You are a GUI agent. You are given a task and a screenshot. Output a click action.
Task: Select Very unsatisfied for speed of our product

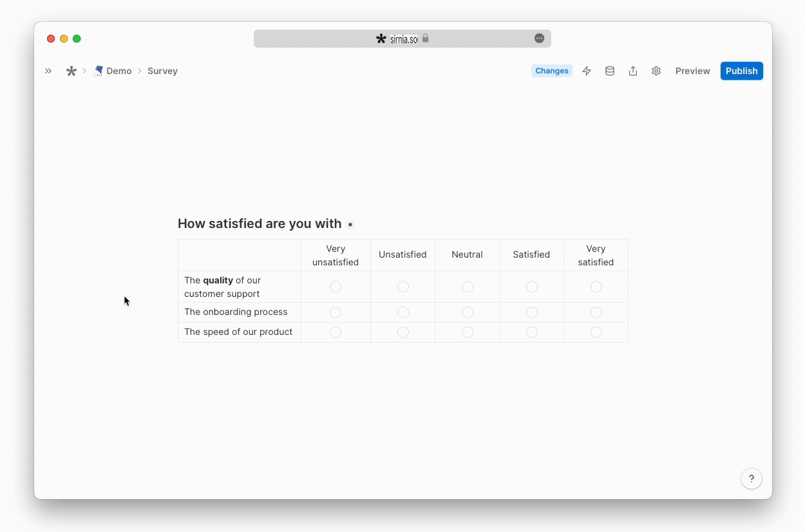tap(336, 332)
